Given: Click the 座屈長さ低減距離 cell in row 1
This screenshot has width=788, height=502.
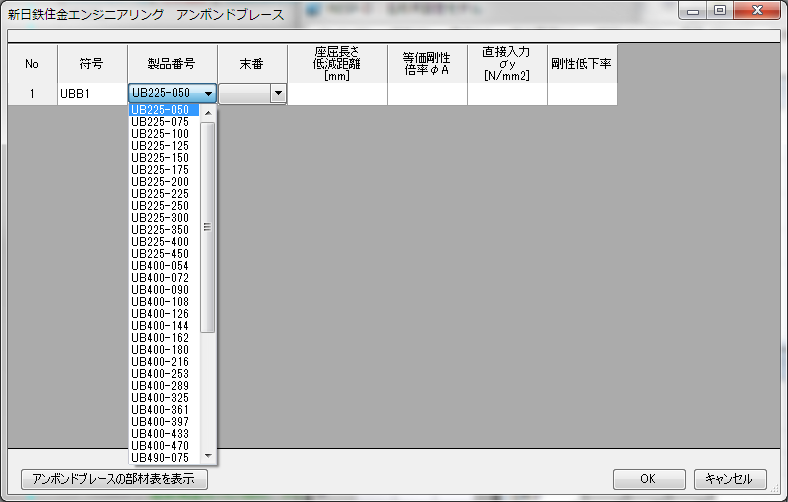Looking at the screenshot, I should point(337,94).
